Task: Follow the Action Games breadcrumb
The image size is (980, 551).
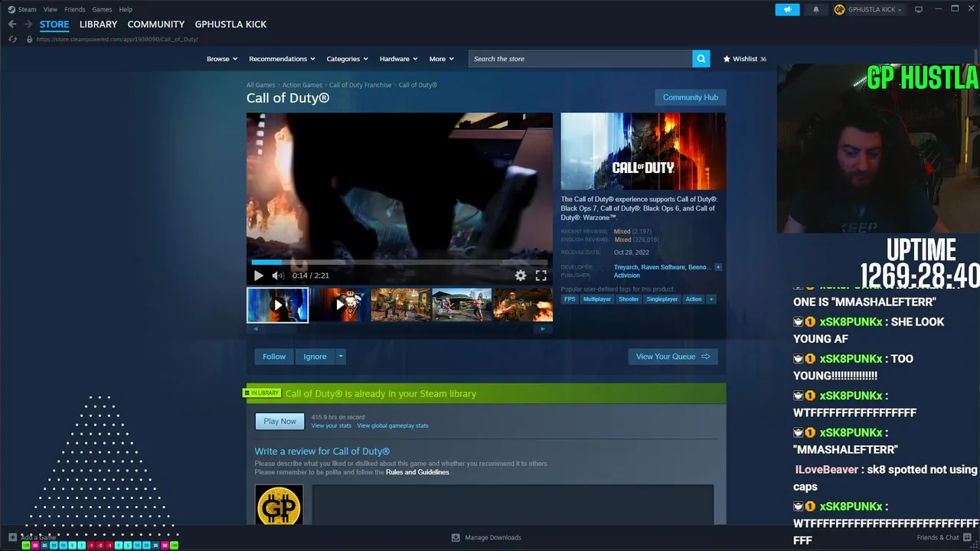Action: point(302,85)
